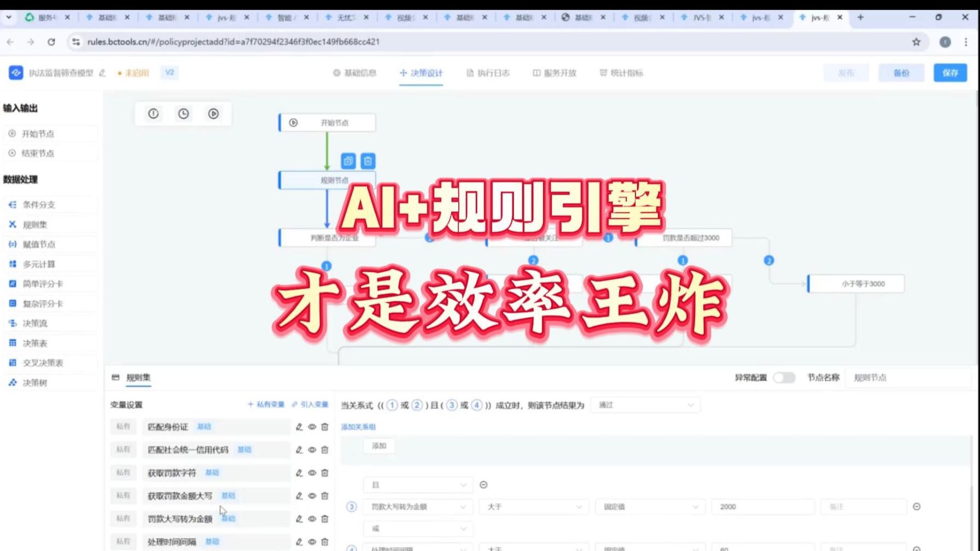The image size is (980, 551).
Task: Toggle visibility of 获取罚款金额大写 variable
Action: pyautogui.click(x=312, y=496)
